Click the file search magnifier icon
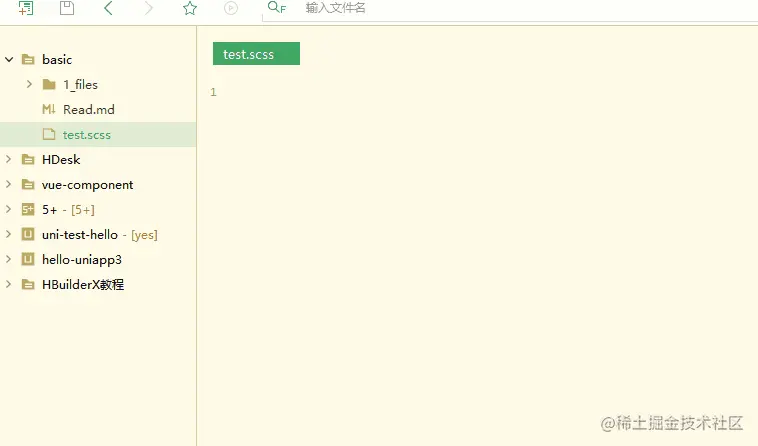 pos(277,7)
